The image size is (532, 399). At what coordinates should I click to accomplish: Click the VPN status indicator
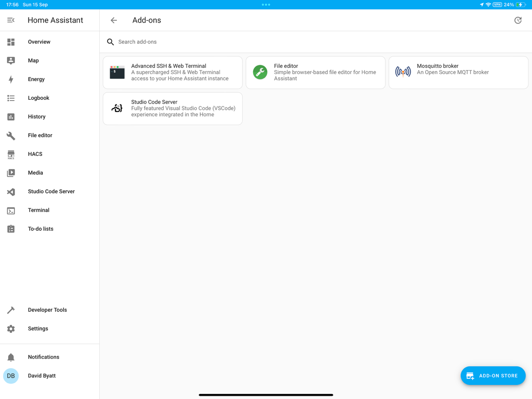498,5
